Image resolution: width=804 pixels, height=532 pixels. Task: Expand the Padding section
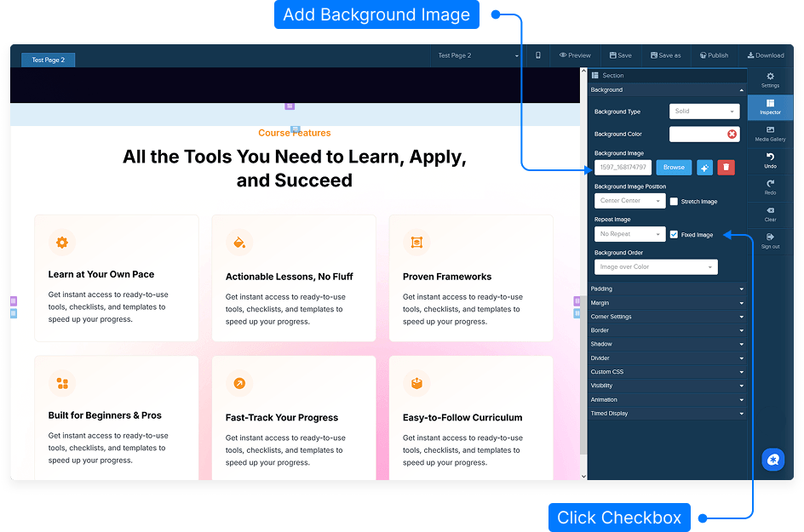point(666,289)
